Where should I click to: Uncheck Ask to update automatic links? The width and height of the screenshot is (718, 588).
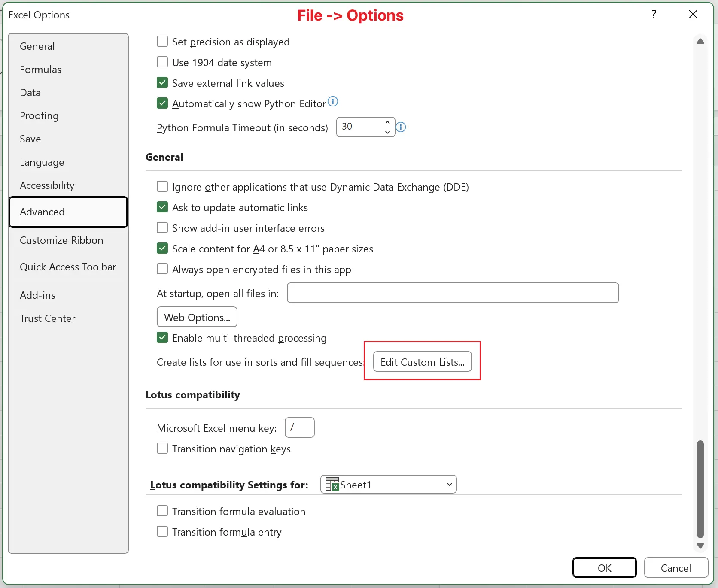pyautogui.click(x=162, y=207)
